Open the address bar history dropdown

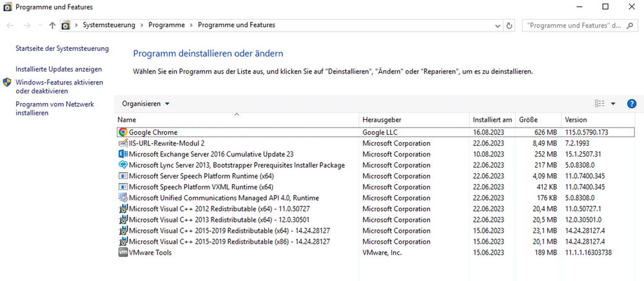498,25
